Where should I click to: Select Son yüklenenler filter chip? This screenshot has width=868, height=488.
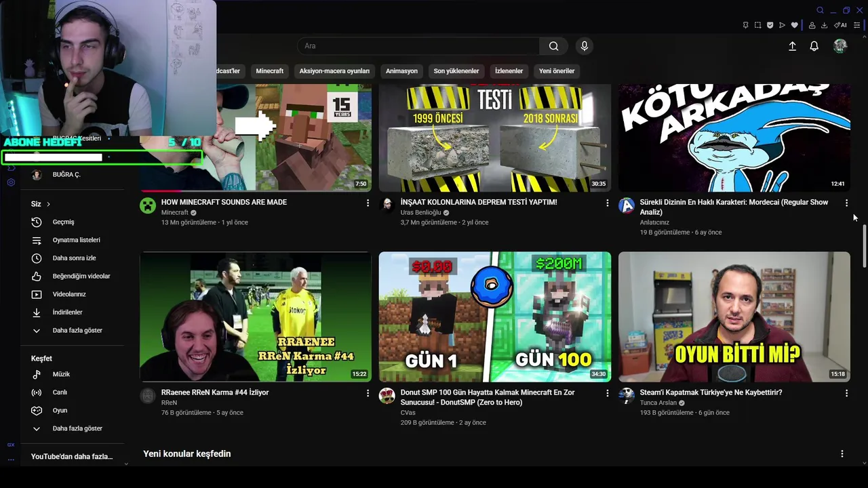456,71
